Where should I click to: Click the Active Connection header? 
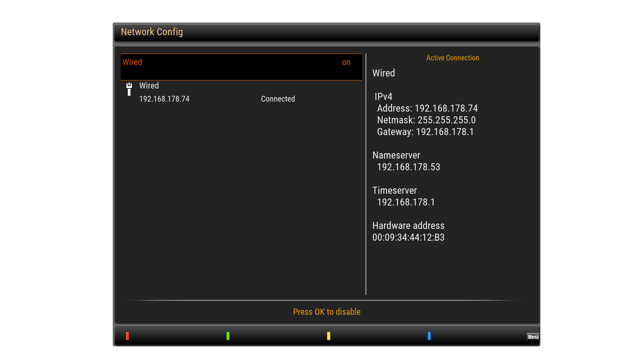pos(452,58)
